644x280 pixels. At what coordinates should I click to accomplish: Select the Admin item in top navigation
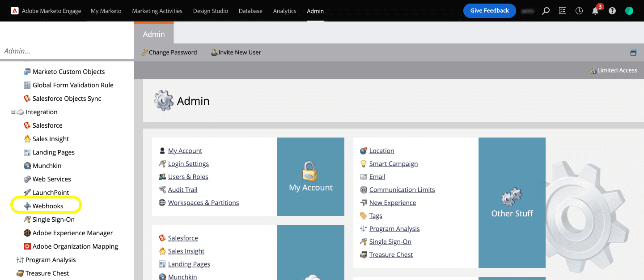tap(315, 11)
